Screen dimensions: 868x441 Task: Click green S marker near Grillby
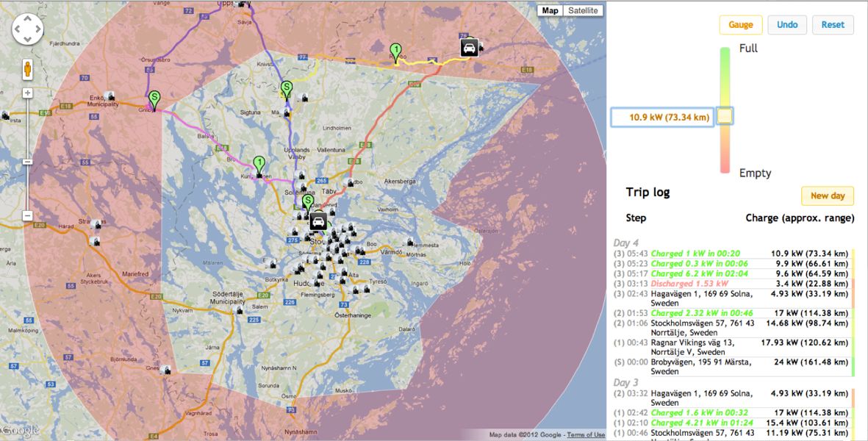[x=154, y=100]
